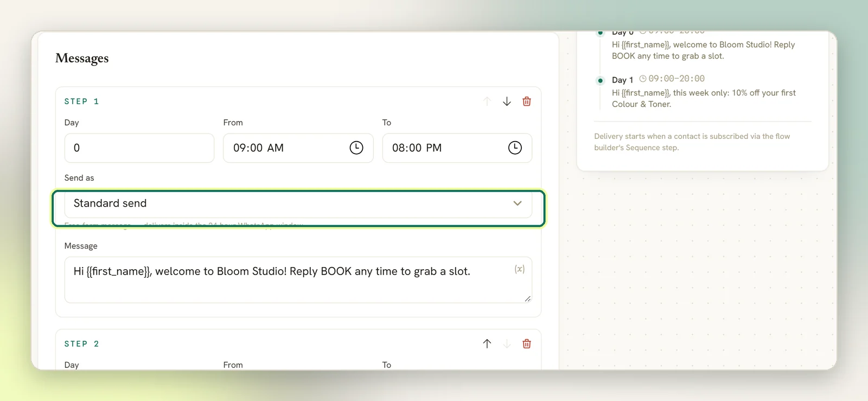Click the Messages heading

point(82,58)
